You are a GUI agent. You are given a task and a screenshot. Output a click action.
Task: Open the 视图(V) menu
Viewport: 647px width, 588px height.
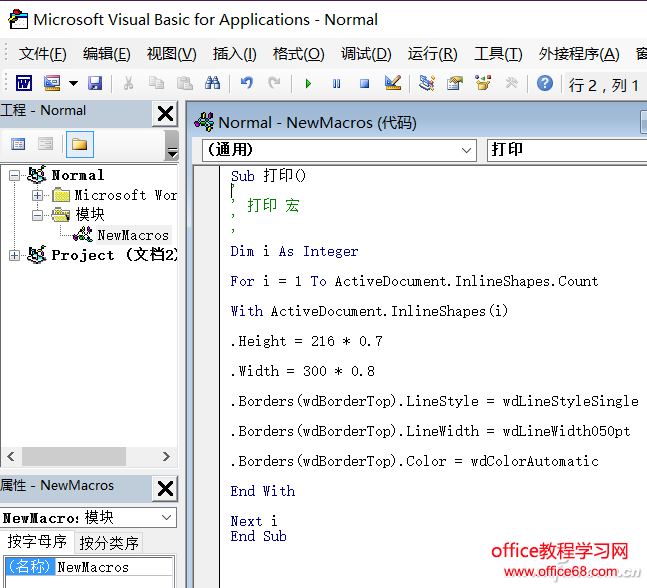(x=172, y=54)
